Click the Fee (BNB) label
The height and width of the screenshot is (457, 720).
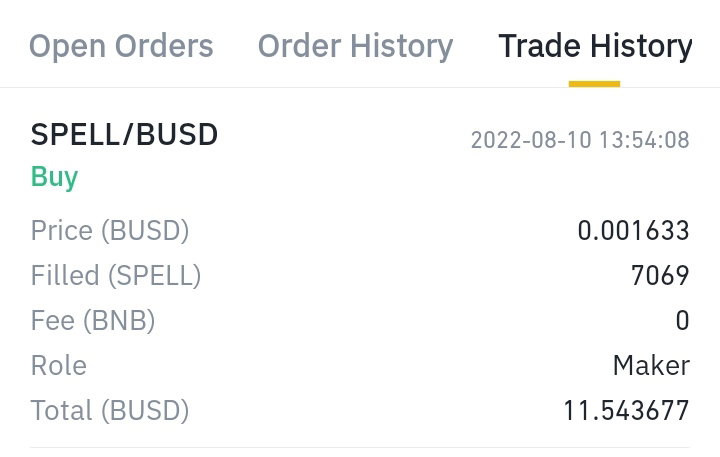[93, 320]
